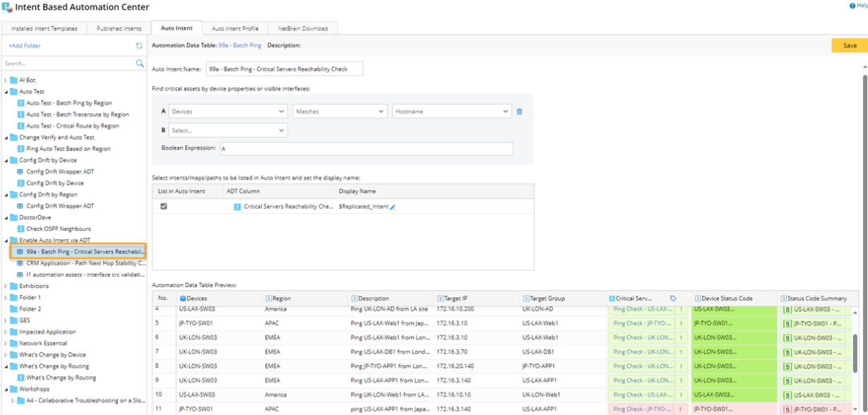Screen dimensions: 868x415
Task: Uncheck the List in Auto Intent checkbox
Action: coord(164,207)
